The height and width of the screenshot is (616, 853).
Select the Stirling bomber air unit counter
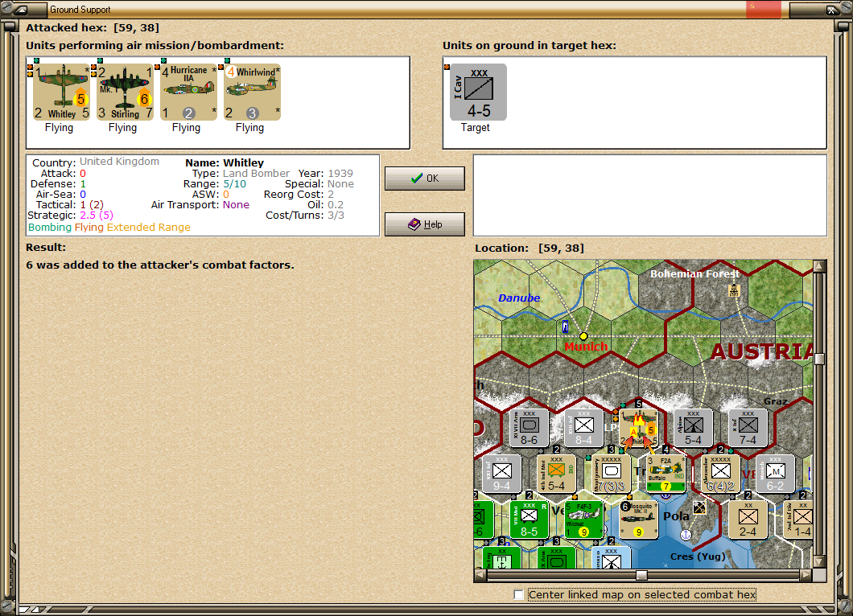(x=126, y=92)
